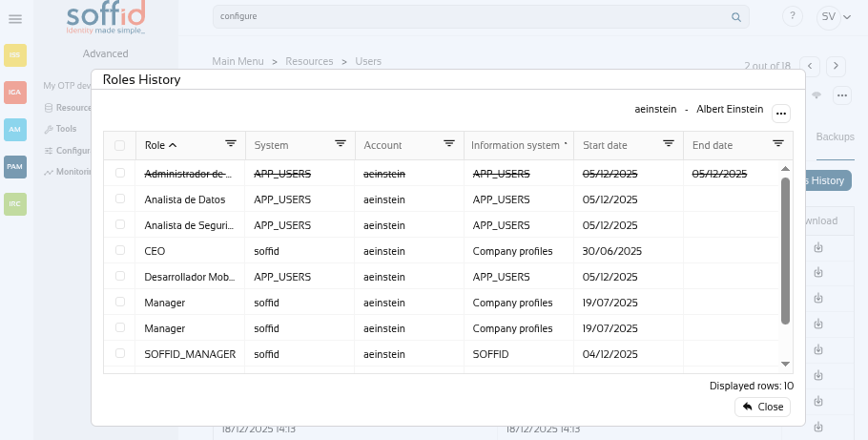Close the Roles History dialog
868x440 pixels.
point(762,407)
